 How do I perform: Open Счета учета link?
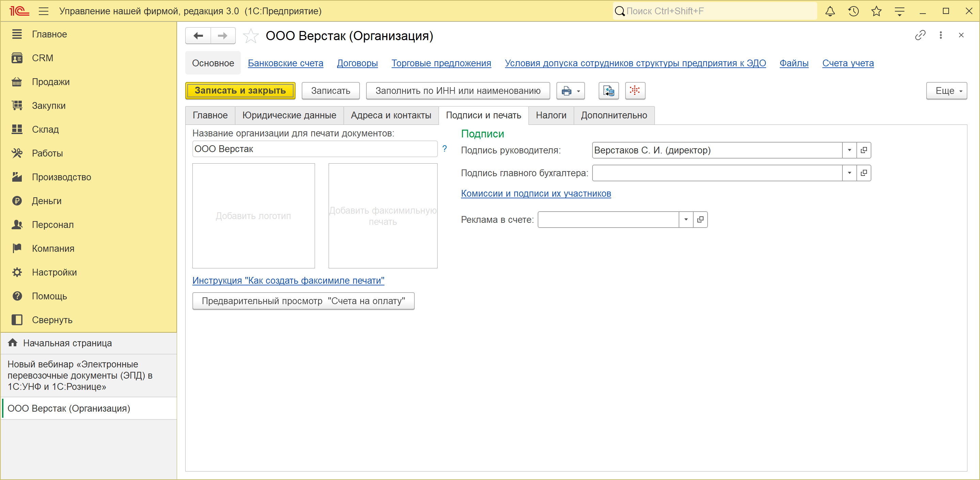848,64
